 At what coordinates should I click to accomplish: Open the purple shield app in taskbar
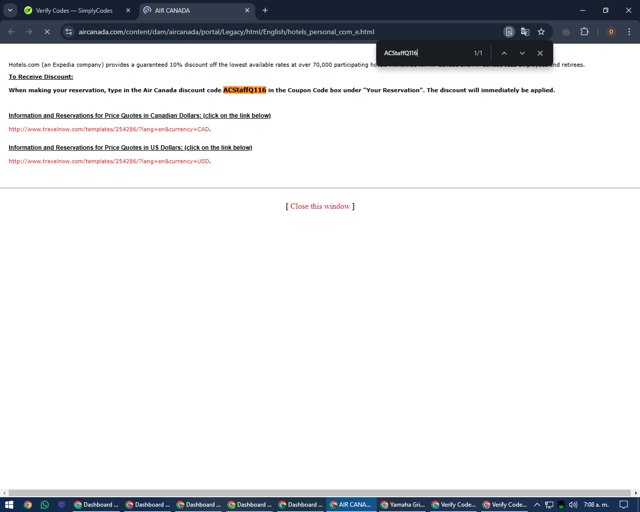pos(62,505)
